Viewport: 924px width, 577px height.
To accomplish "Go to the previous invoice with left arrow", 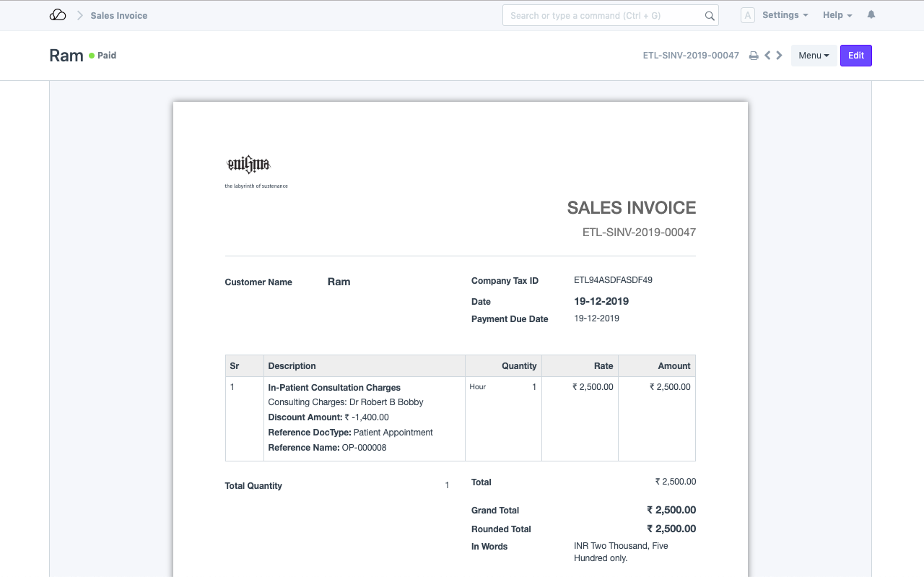I will [767, 55].
